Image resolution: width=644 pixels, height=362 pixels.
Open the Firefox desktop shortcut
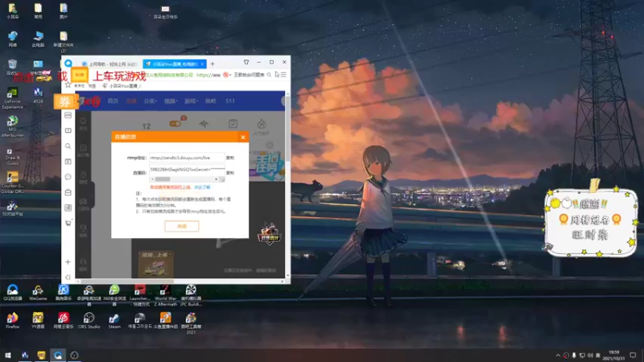pyautogui.click(x=12, y=320)
